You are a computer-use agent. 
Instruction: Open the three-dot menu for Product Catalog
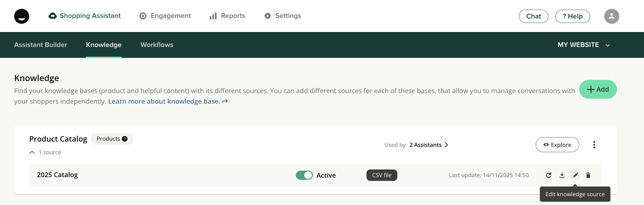(594, 145)
